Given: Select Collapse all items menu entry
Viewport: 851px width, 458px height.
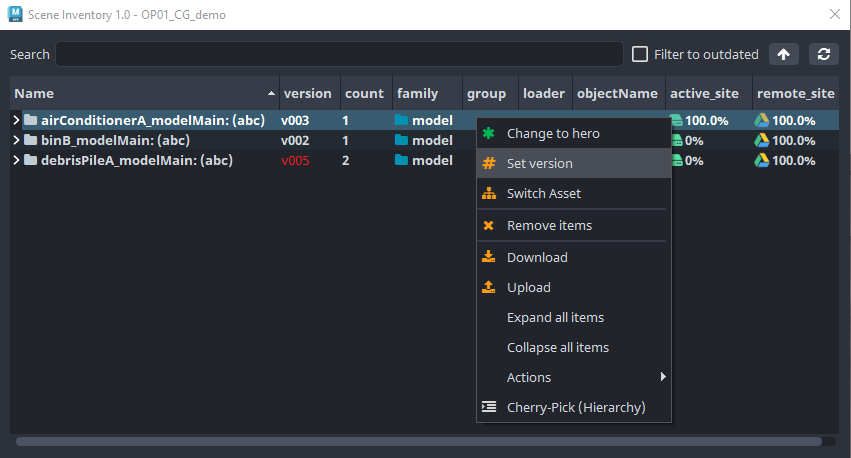Looking at the screenshot, I should (x=574, y=347).
